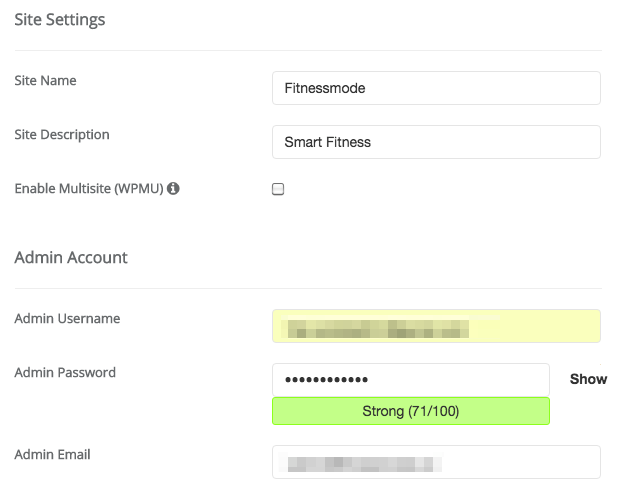Click the Admin Email label
The height and width of the screenshot is (494, 622).
click(52, 454)
